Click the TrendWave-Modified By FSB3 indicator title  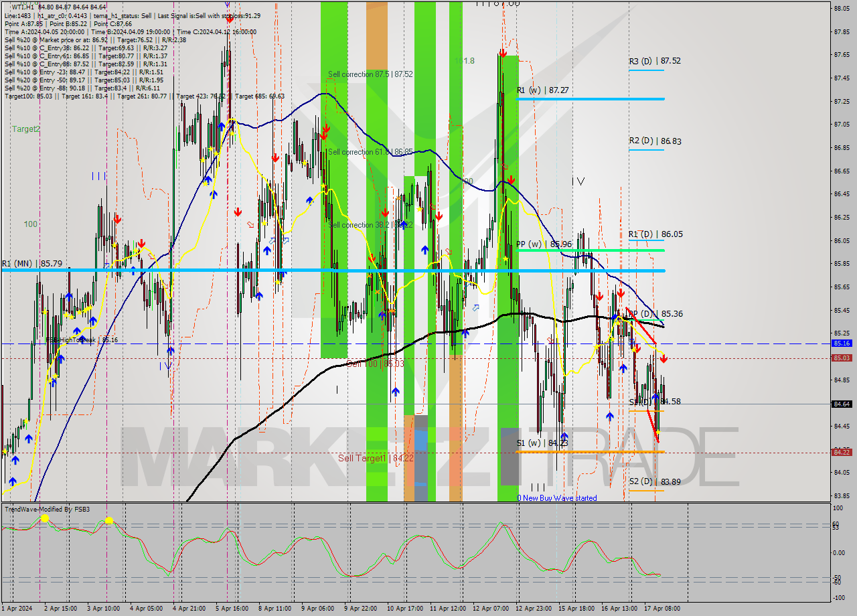click(47, 510)
